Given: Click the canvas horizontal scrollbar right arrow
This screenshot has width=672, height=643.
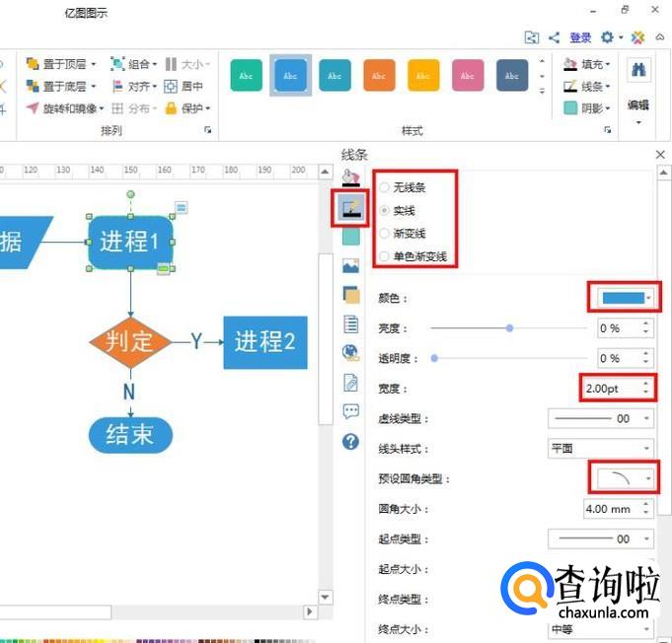Looking at the screenshot, I should 310,611.
